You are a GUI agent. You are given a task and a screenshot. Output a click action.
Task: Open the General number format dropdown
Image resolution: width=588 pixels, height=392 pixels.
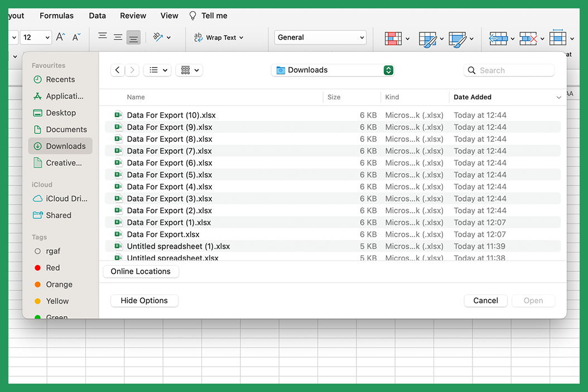click(320, 37)
